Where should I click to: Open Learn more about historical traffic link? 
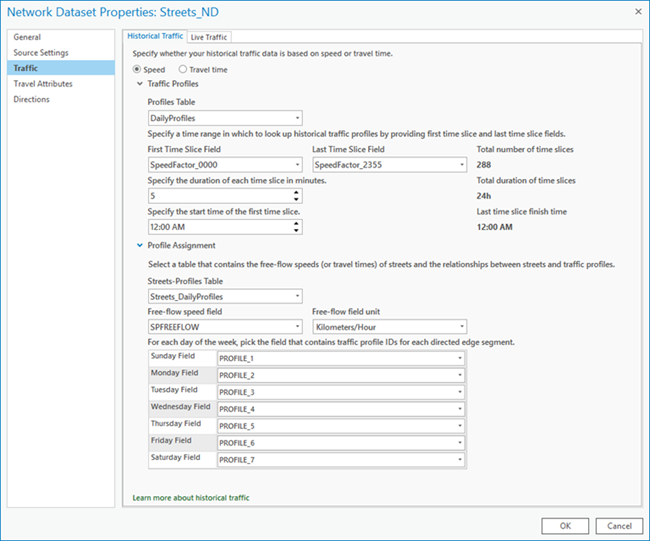pos(190,497)
